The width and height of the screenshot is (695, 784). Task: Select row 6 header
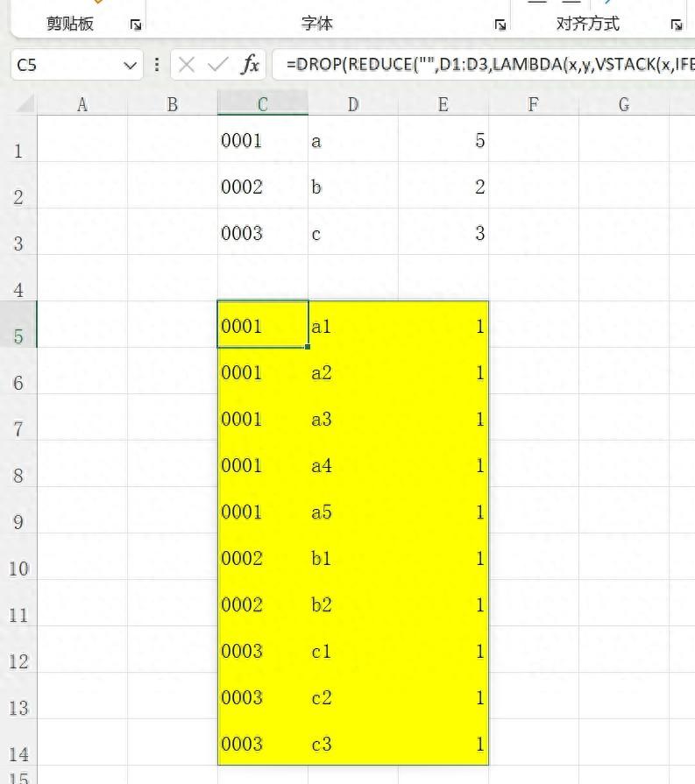point(18,371)
